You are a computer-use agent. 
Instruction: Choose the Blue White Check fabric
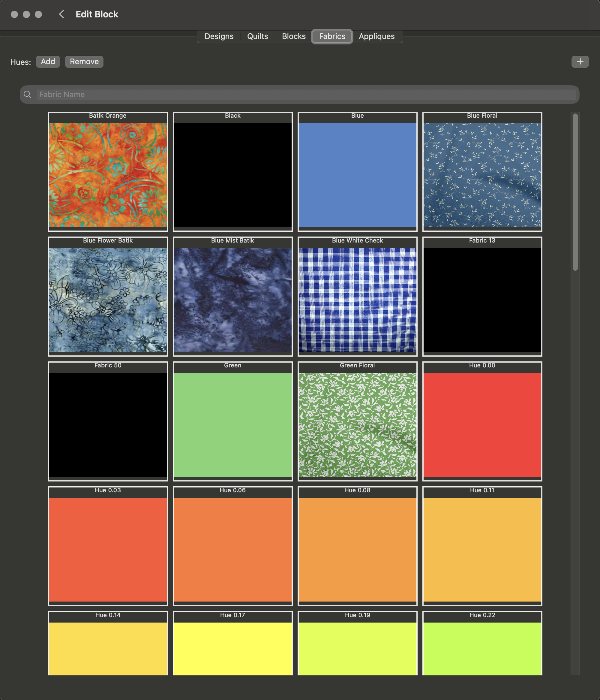[x=357, y=296]
